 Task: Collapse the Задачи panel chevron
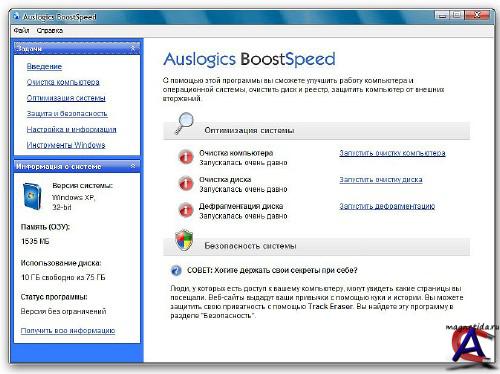click(x=133, y=48)
